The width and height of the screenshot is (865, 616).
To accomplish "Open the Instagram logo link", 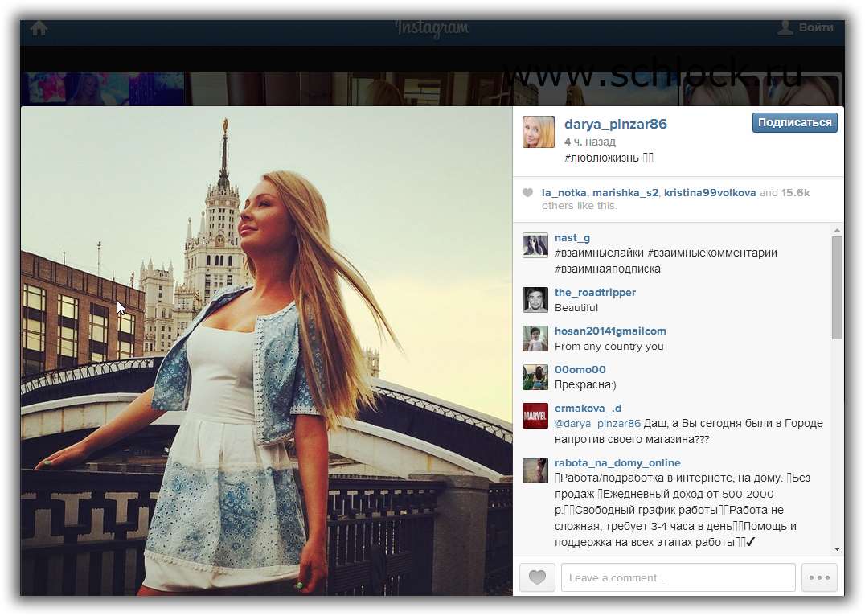I will (432, 28).
